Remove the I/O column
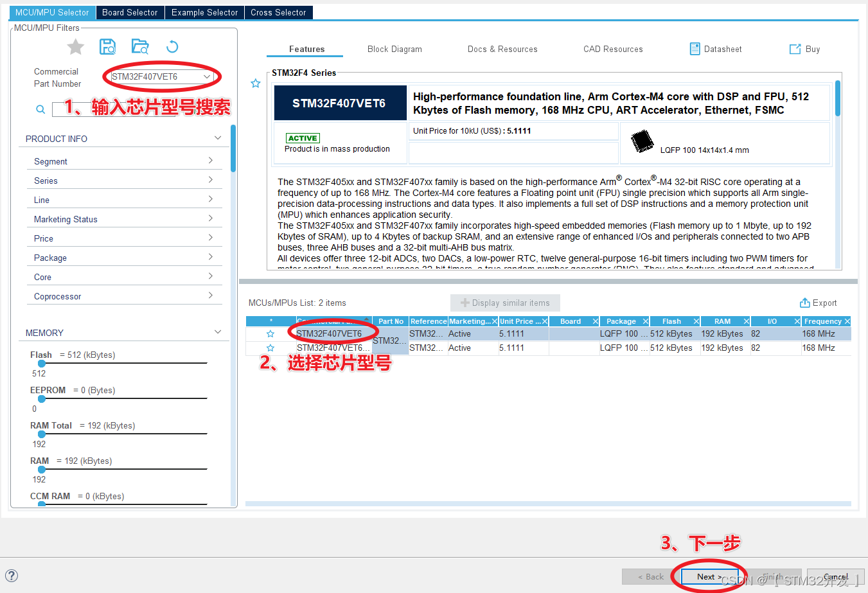Image resolution: width=868 pixels, height=593 pixels. point(797,321)
